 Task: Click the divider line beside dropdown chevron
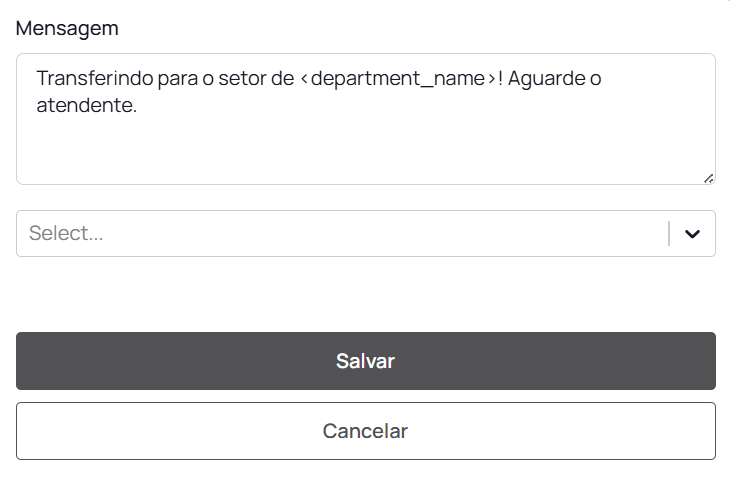coord(669,234)
